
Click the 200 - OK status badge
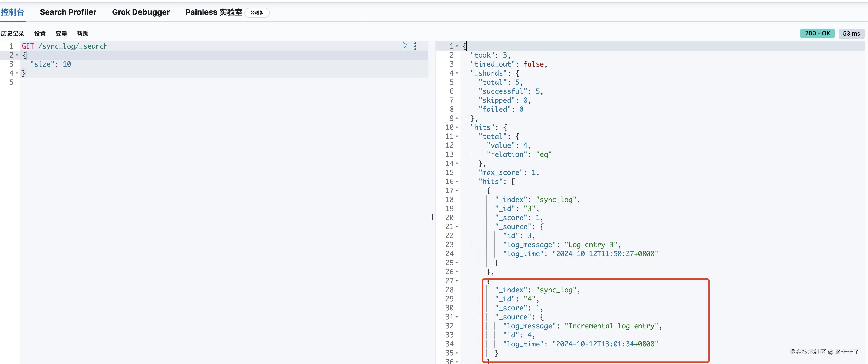click(817, 33)
